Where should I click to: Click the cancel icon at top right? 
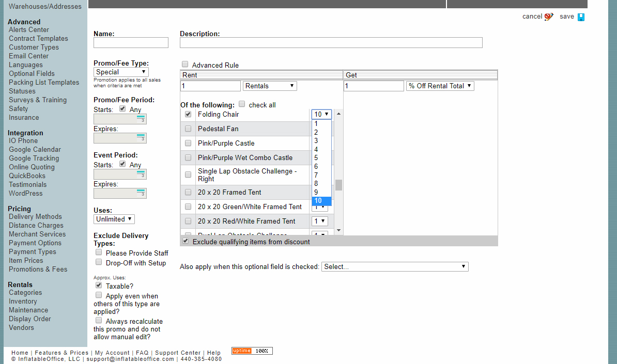(548, 17)
